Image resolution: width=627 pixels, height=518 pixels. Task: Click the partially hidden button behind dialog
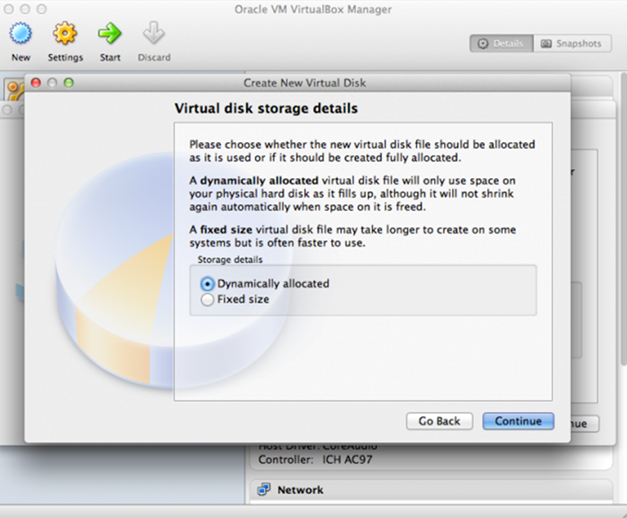click(x=585, y=424)
